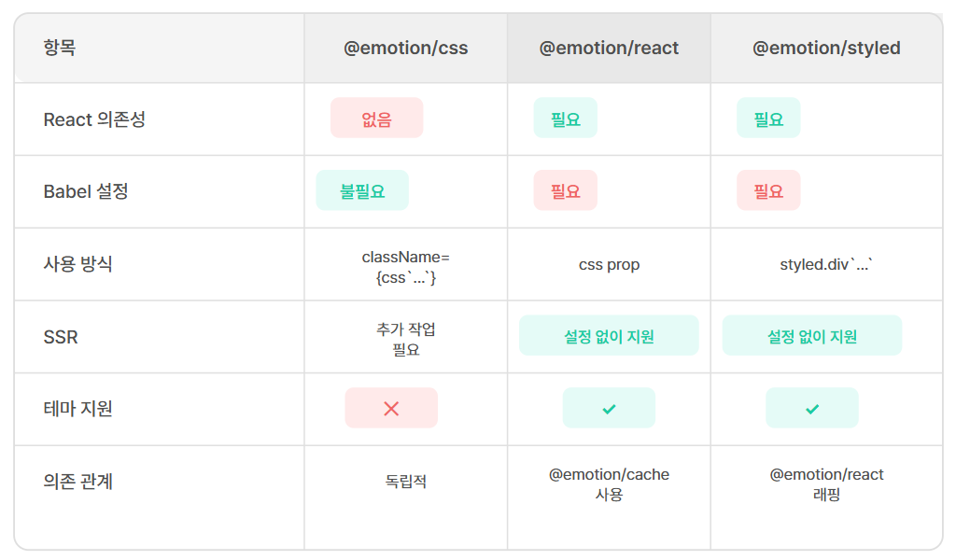The width and height of the screenshot is (956, 560).
Task: Click the checkmark under @emotion/styled column
Action: [x=811, y=409]
